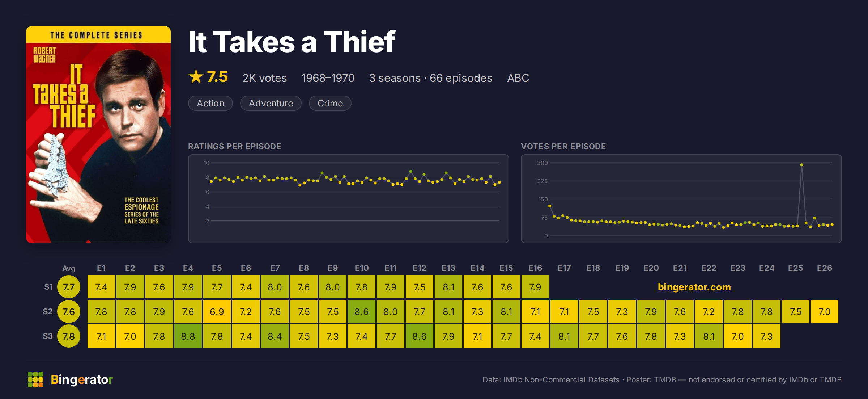Viewport: 868px width, 399px height.
Task: Click the Bingerator wordmark in footer
Action: [82, 379]
